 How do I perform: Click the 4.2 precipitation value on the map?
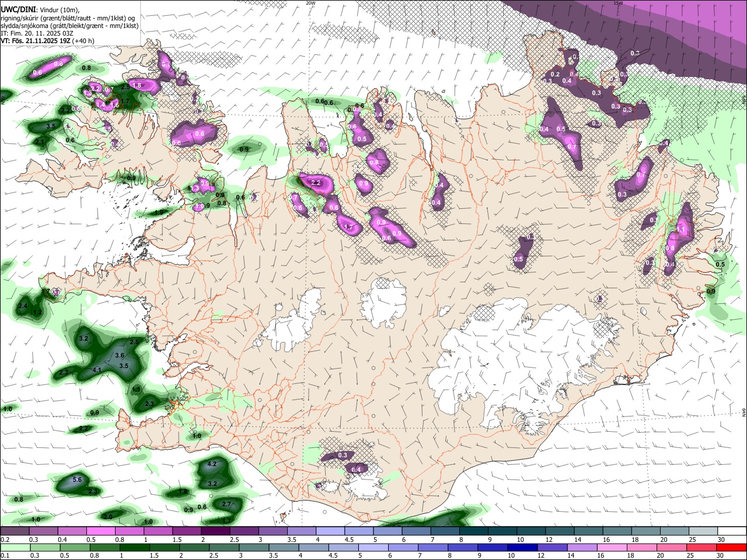[212, 464]
